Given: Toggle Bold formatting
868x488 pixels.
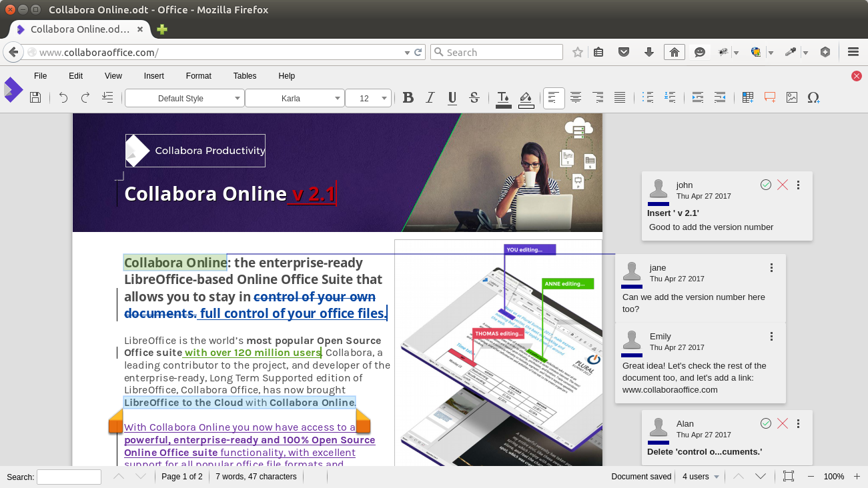Looking at the screenshot, I should [408, 98].
